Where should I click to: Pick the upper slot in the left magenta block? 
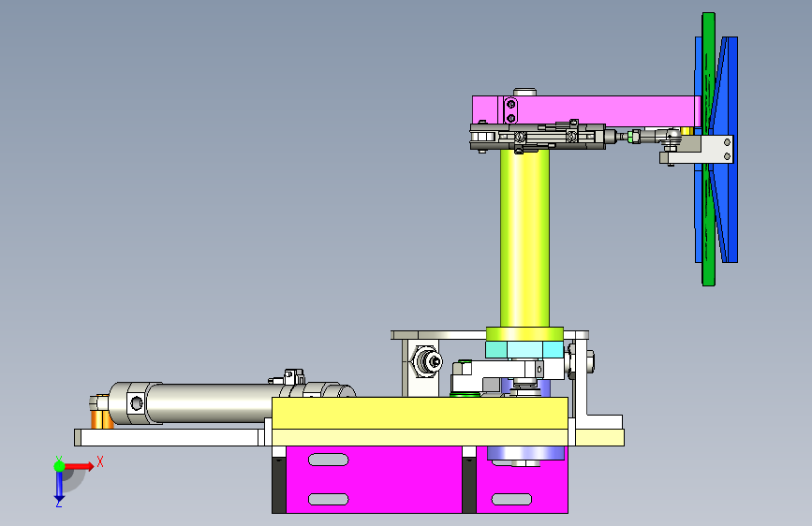click(329, 460)
